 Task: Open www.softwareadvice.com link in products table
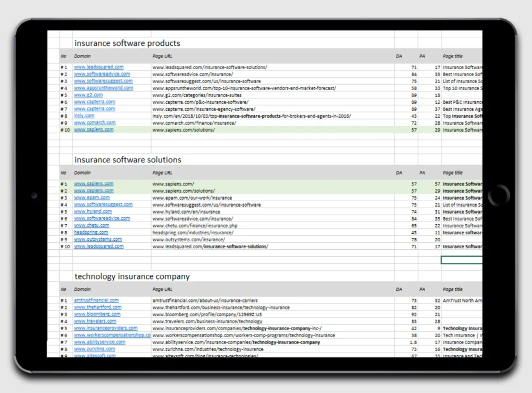pos(102,74)
